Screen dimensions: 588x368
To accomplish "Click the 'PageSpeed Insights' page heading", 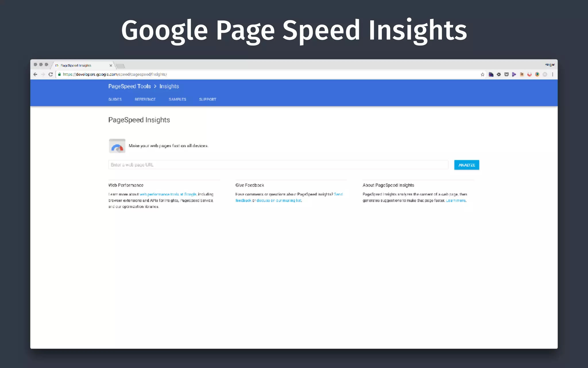I will point(139,120).
